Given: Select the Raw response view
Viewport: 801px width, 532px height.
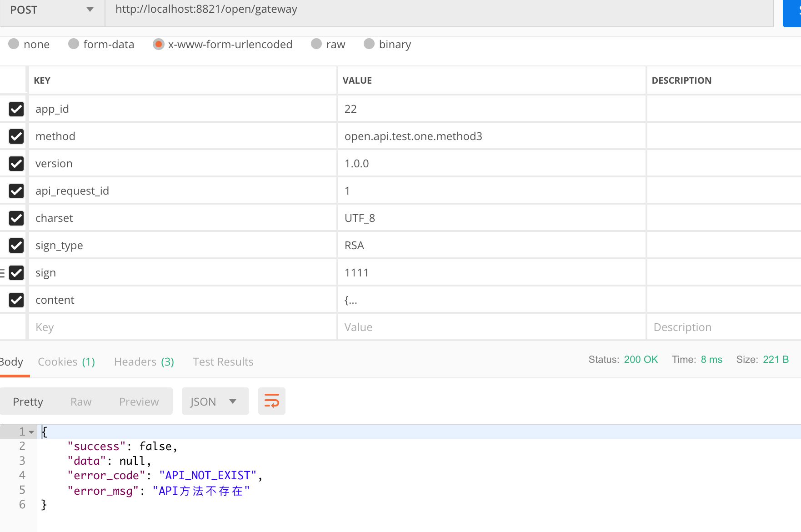Looking at the screenshot, I should 81,402.
